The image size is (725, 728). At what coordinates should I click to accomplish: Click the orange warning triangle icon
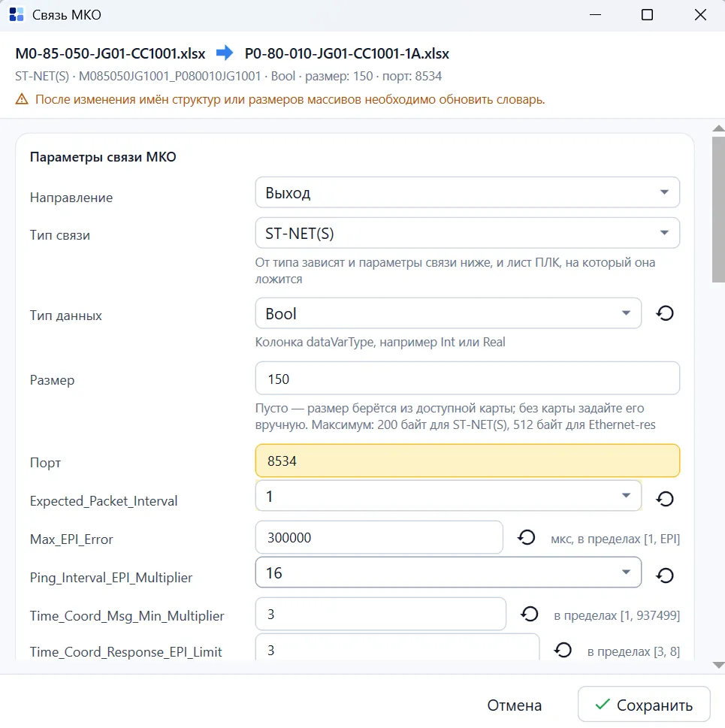click(x=22, y=99)
